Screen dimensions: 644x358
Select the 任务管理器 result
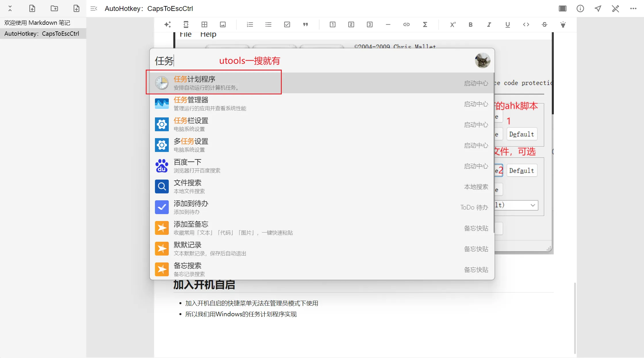point(322,104)
